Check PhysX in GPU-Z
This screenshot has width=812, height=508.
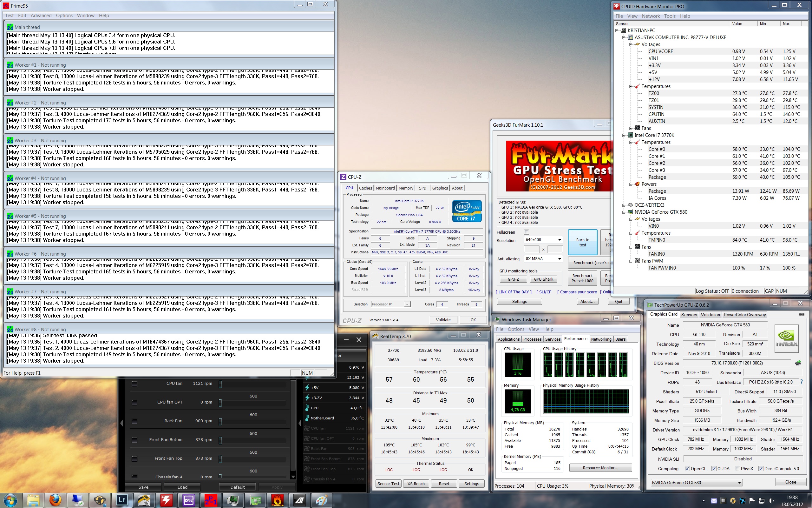737,469
